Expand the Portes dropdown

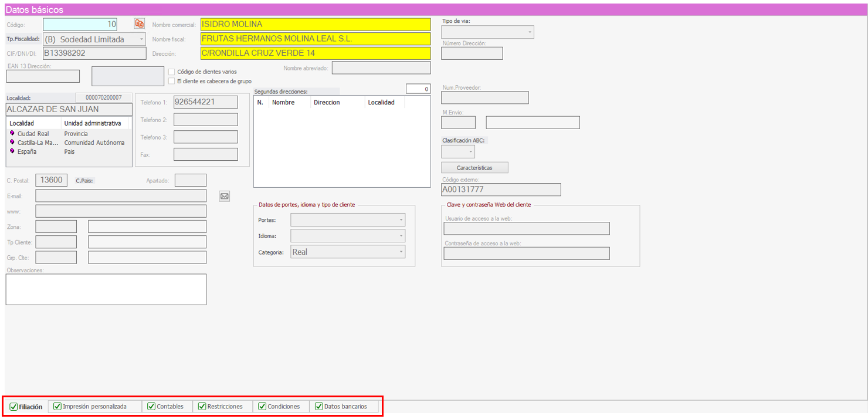(x=401, y=220)
